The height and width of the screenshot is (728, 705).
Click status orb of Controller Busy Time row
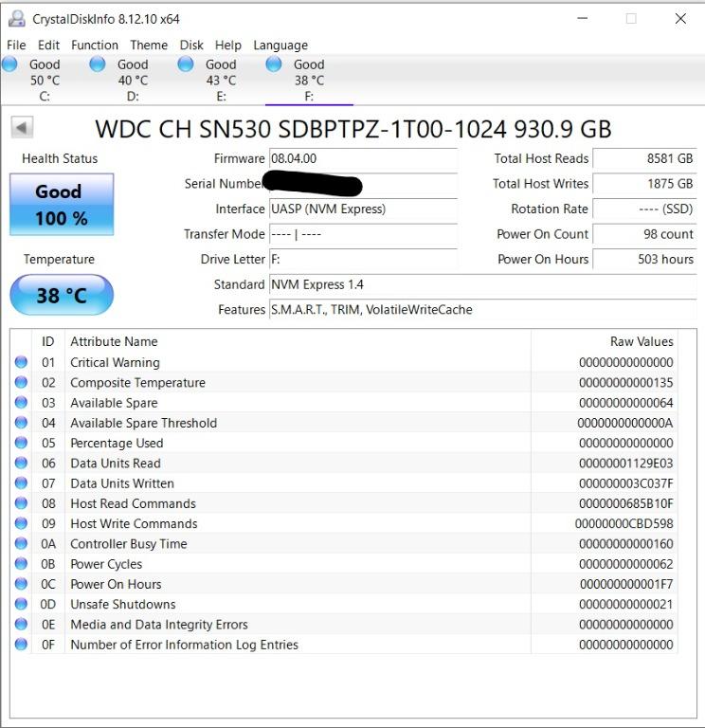[x=21, y=543]
